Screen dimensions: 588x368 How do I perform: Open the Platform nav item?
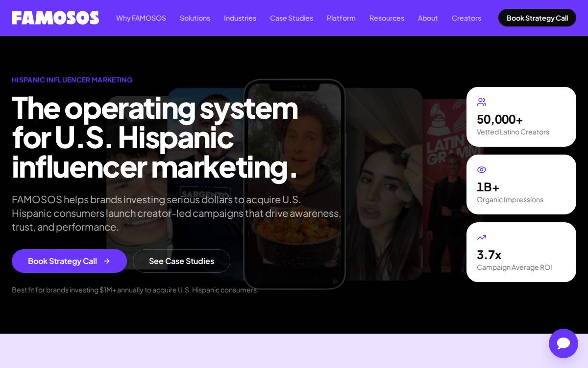click(x=341, y=18)
